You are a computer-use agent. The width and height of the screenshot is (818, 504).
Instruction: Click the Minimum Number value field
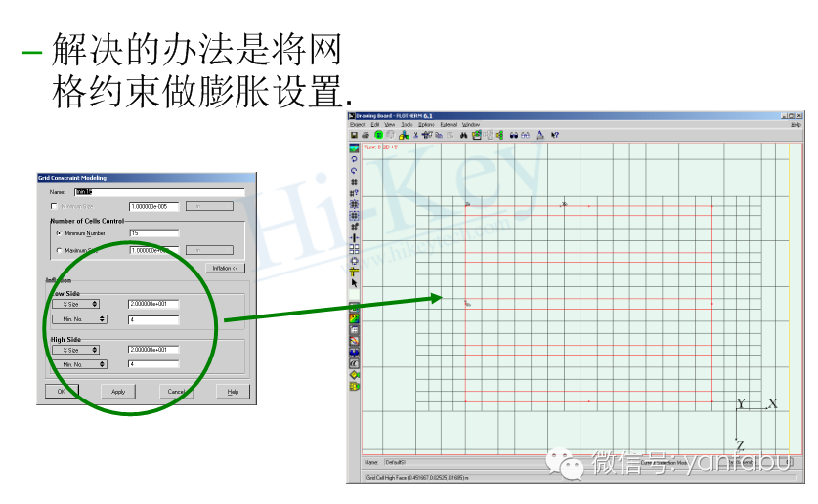coord(154,233)
